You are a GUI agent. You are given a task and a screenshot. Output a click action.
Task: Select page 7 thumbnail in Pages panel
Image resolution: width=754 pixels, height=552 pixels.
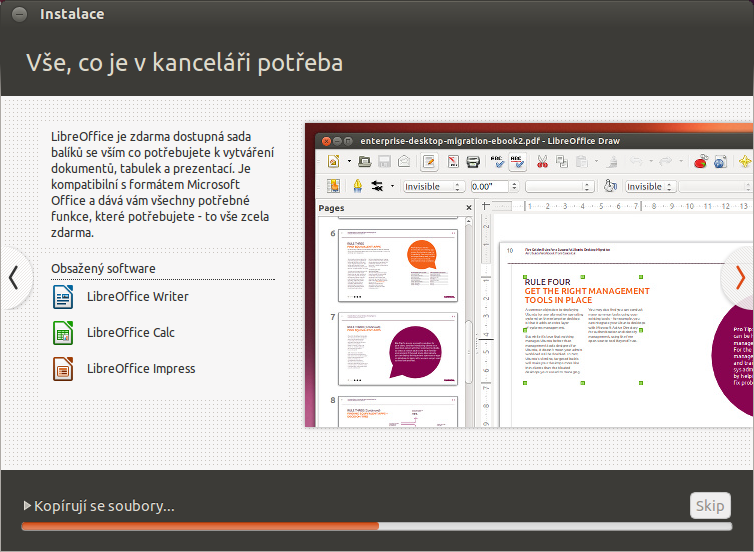398,349
